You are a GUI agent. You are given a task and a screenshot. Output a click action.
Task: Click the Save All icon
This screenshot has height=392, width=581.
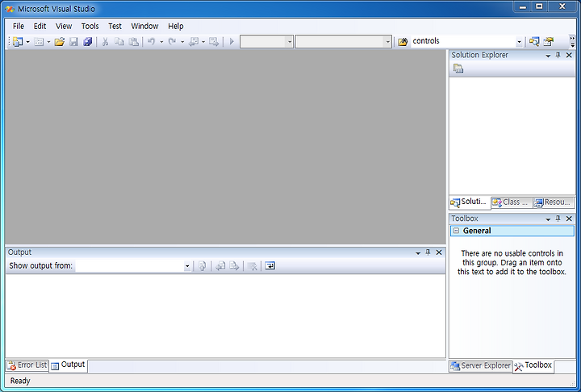point(87,41)
